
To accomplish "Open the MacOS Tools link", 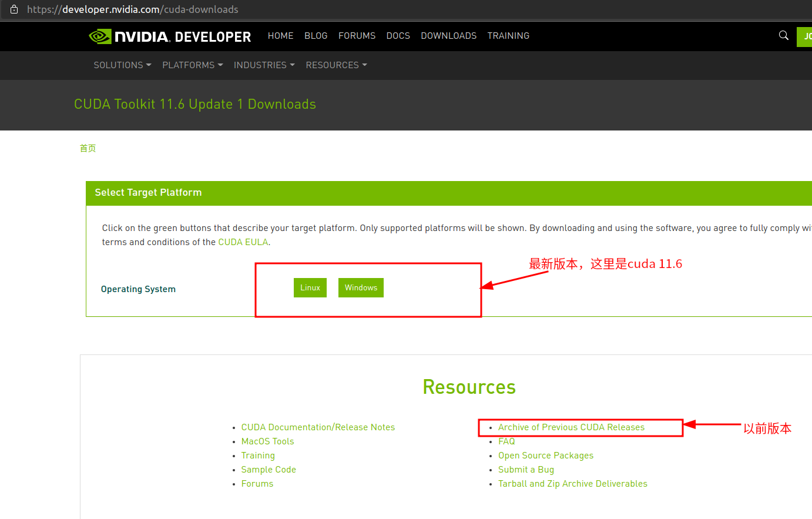I will click(267, 441).
